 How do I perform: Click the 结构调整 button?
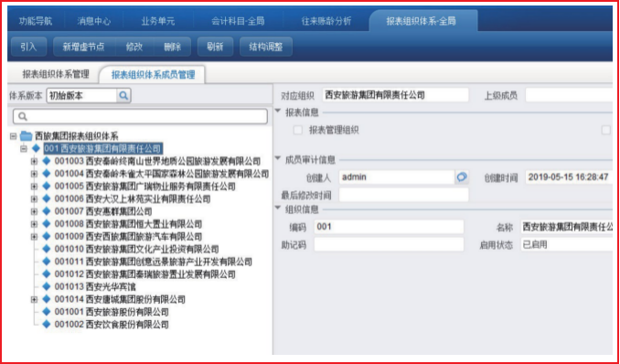click(266, 47)
